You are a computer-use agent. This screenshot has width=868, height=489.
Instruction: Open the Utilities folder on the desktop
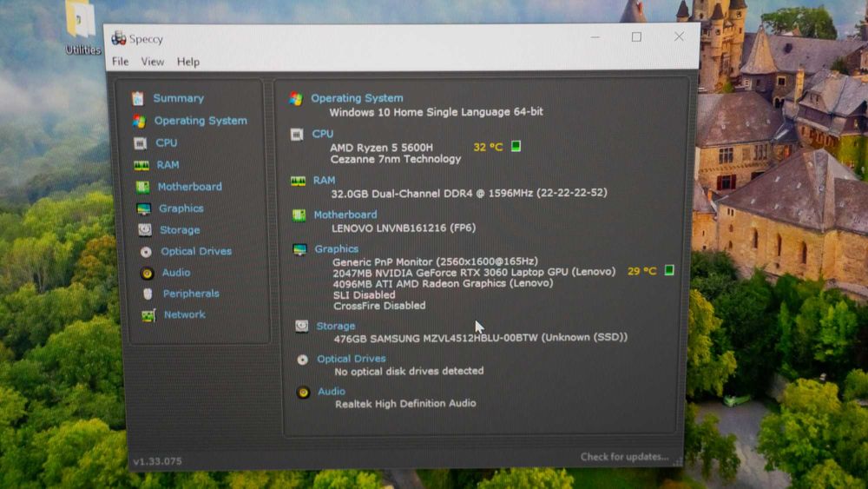pyautogui.click(x=82, y=28)
